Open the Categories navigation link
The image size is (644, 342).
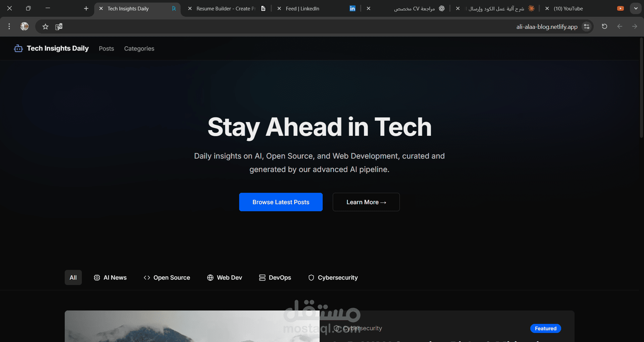[139, 49]
